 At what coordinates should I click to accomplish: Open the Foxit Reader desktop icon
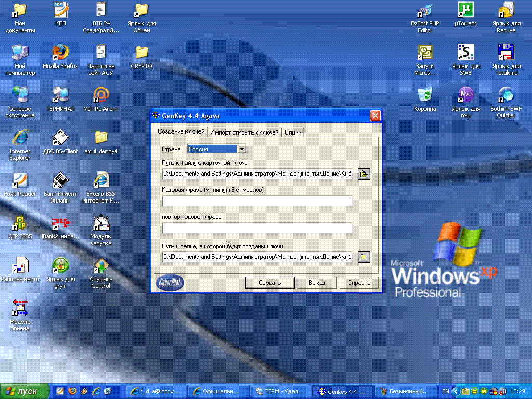(20, 180)
